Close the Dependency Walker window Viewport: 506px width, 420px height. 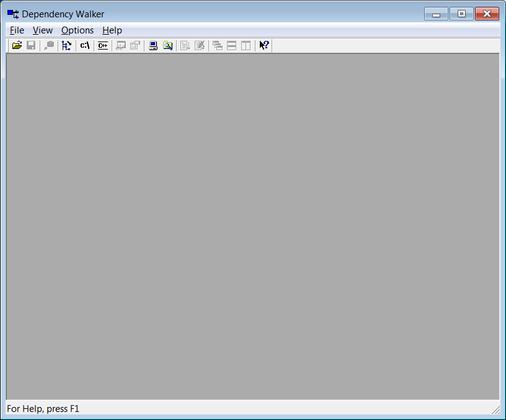[487, 14]
